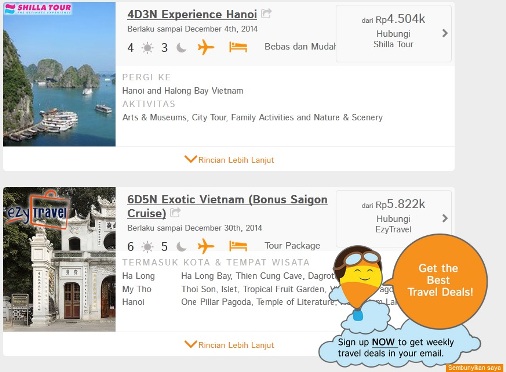Click the Shilla Tour logo

point(38,8)
